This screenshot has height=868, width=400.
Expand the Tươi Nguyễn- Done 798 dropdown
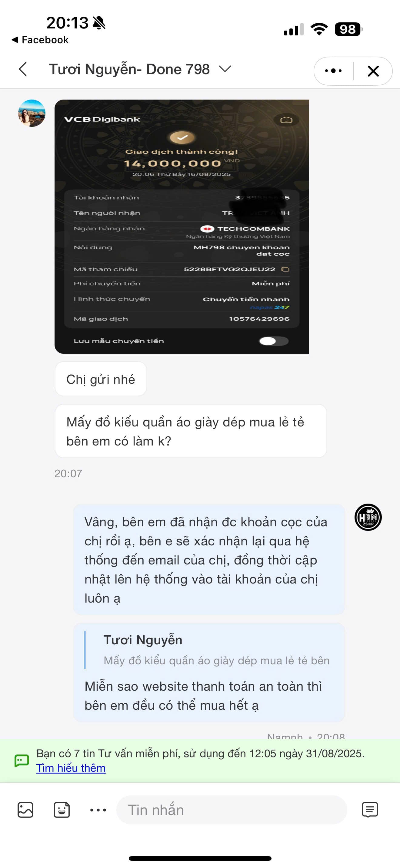coord(225,69)
